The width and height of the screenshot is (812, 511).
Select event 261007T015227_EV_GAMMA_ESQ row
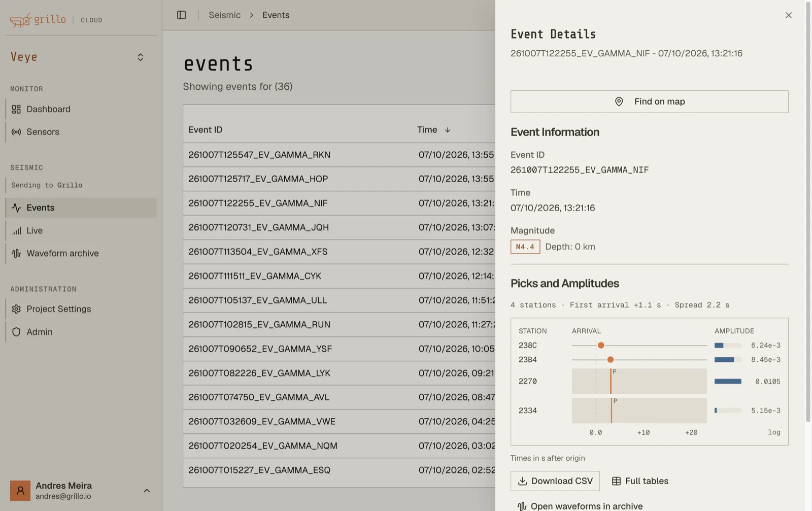pos(339,470)
